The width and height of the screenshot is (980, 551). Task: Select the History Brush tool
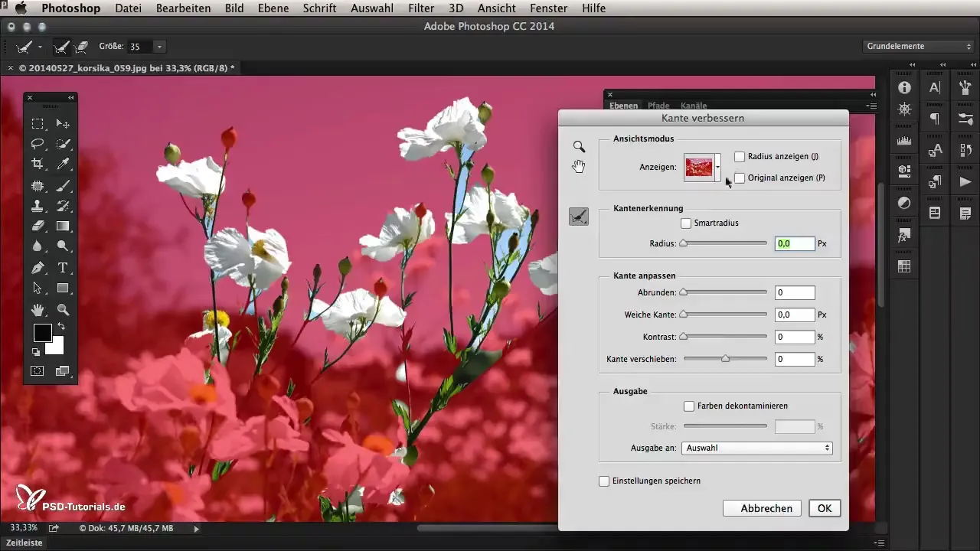click(x=64, y=205)
